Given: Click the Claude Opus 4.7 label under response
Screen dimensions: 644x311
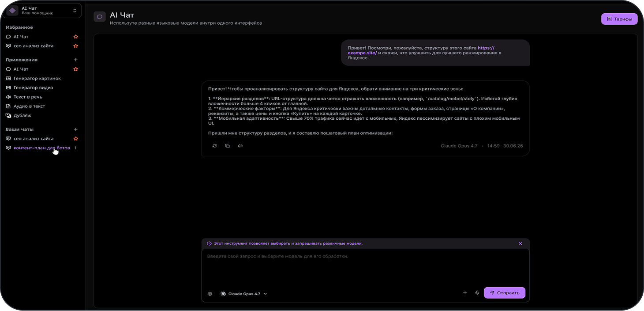Looking at the screenshot, I should pos(459,146).
